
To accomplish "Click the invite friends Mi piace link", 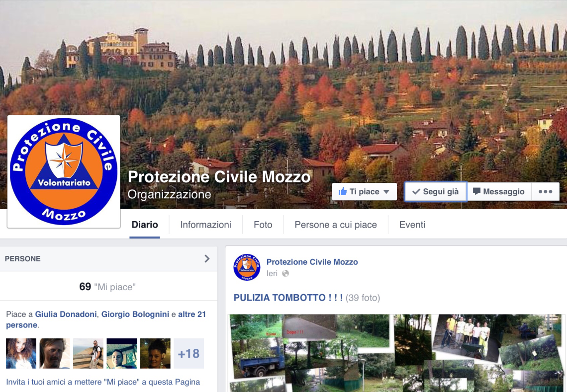I will (103, 382).
